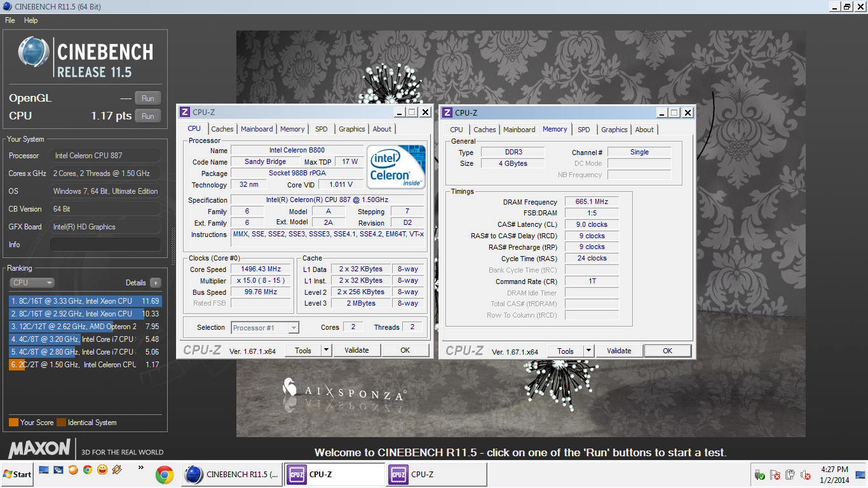Image resolution: width=868 pixels, height=488 pixels.
Task: Click the Core Speed value 1496.43 MHz
Action: click(261, 269)
